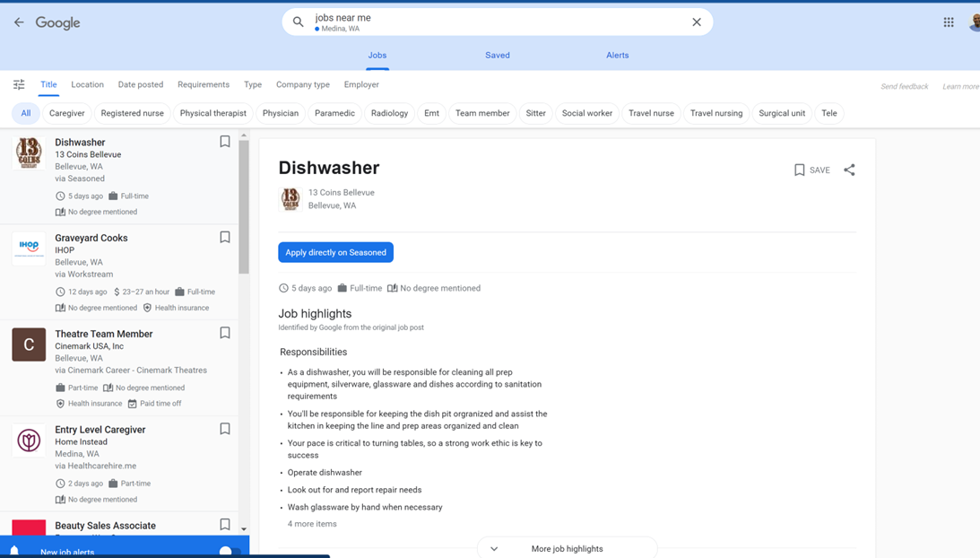Click Apply directly on Seasoned button
980x558 pixels.
(335, 252)
